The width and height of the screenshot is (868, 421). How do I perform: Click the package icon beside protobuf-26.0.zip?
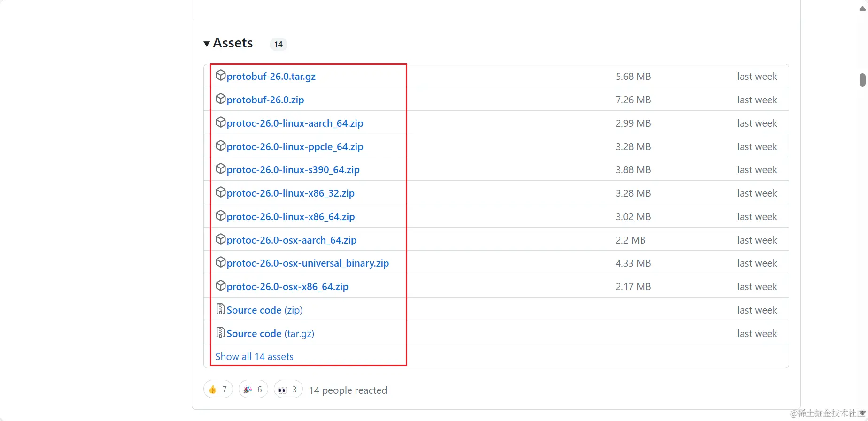[x=221, y=99]
